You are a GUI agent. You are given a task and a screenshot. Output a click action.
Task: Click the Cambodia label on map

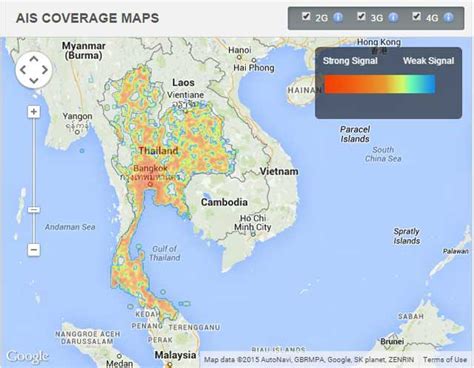(224, 202)
